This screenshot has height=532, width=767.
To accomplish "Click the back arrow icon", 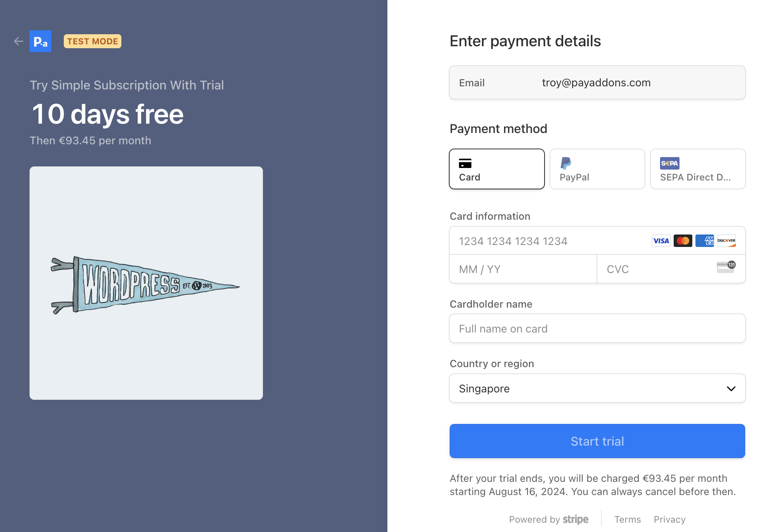I will pos(18,41).
